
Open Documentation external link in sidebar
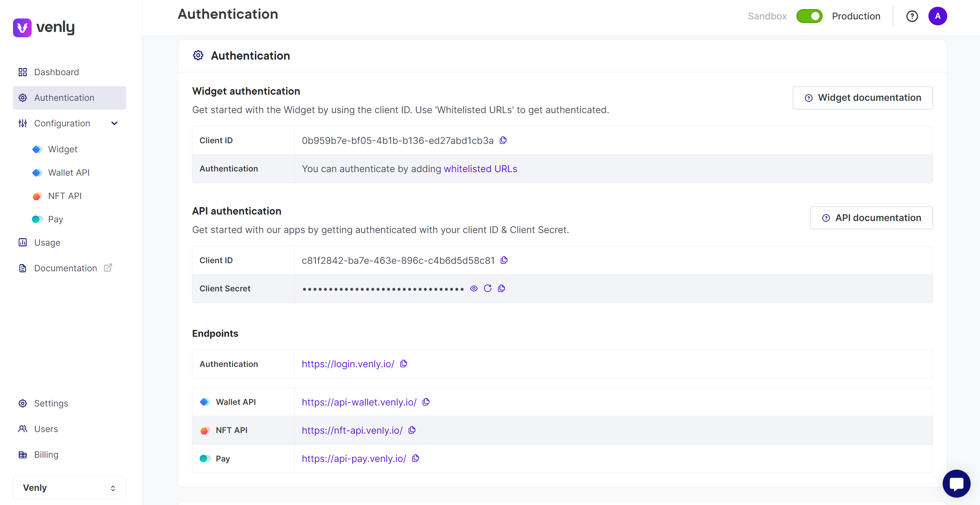(66, 268)
